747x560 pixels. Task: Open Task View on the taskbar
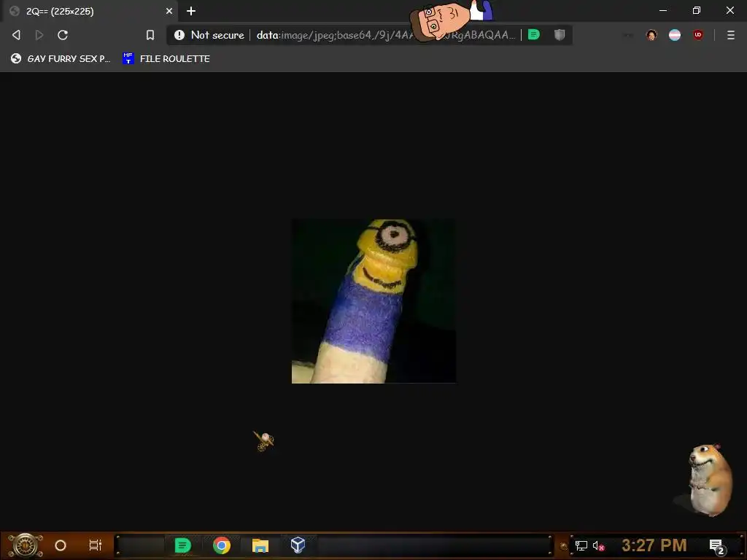point(96,545)
